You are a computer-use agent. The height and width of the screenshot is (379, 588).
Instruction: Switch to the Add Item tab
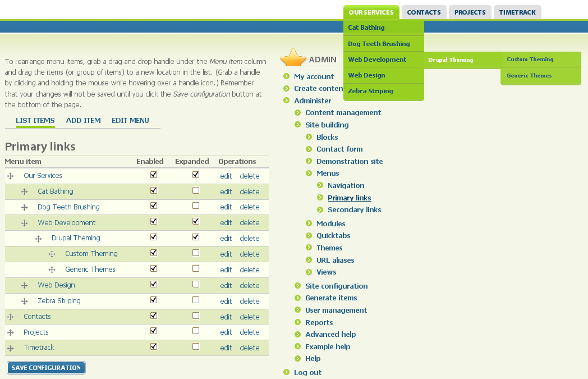click(83, 120)
